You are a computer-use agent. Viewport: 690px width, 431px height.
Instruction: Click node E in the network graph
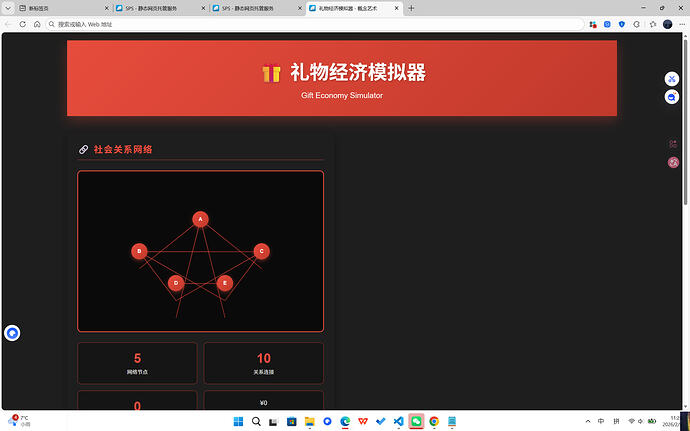click(x=224, y=283)
